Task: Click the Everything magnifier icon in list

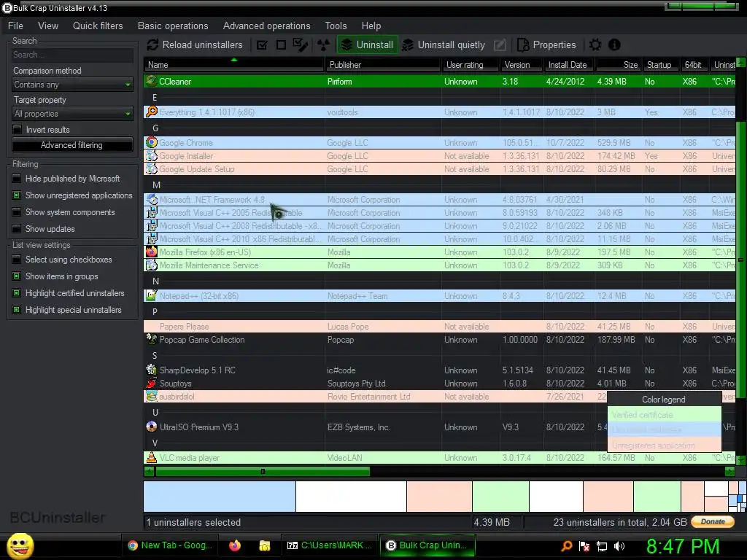Action: [152, 112]
